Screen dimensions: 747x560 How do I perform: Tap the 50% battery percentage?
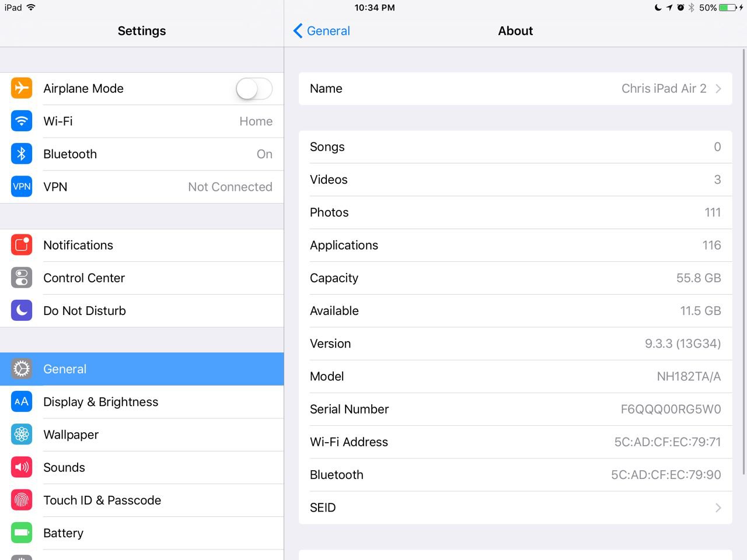tap(707, 8)
